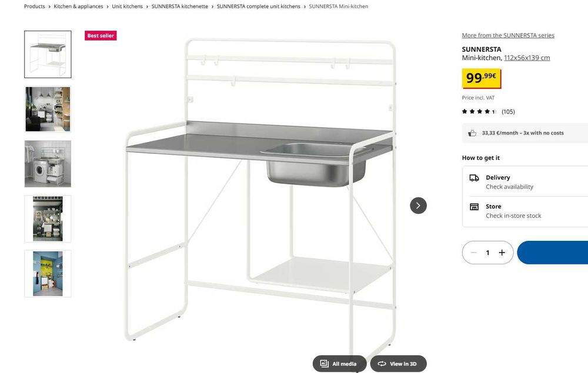Viewport: 588px width, 373px height.
Task: Increase quantity with the plus icon
Action: point(502,253)
